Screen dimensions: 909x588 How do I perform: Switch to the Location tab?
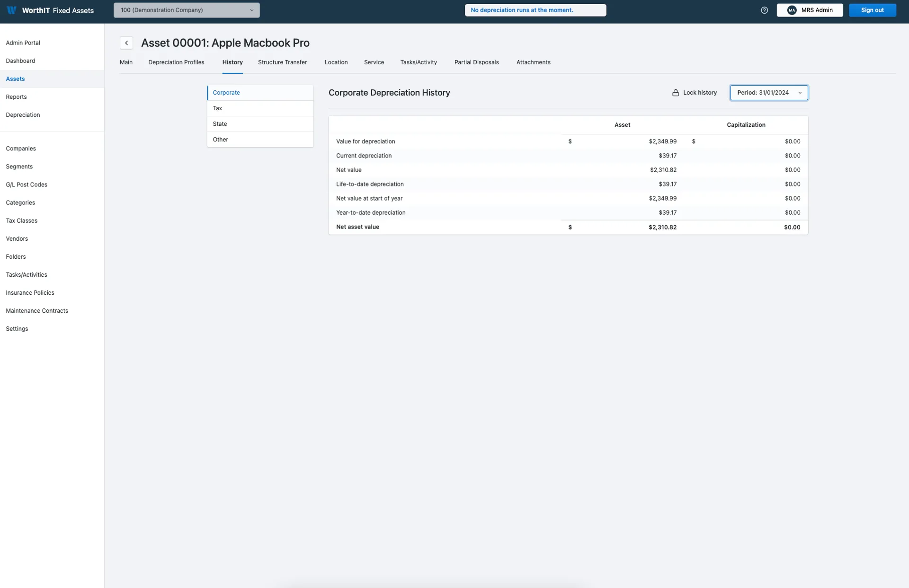336,62
